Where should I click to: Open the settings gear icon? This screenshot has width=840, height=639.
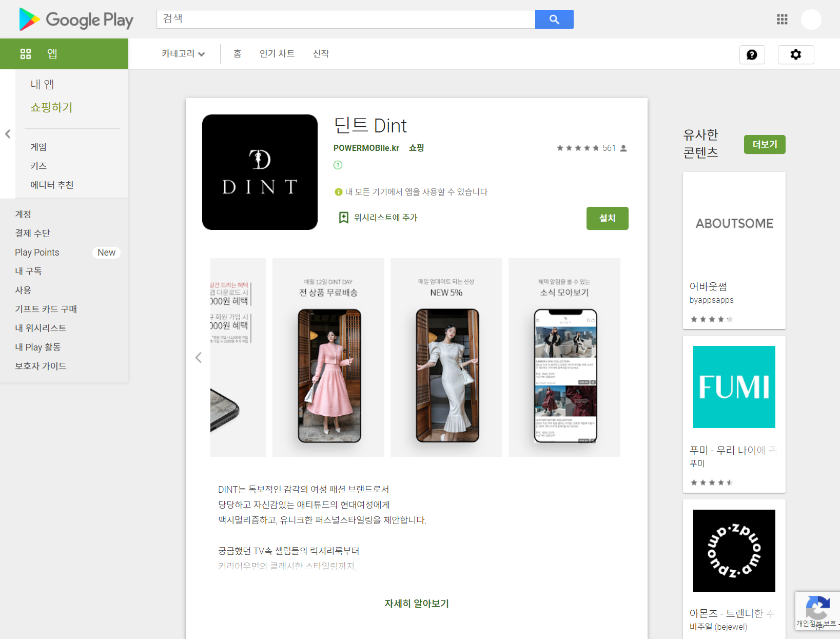tap(796, 54)
